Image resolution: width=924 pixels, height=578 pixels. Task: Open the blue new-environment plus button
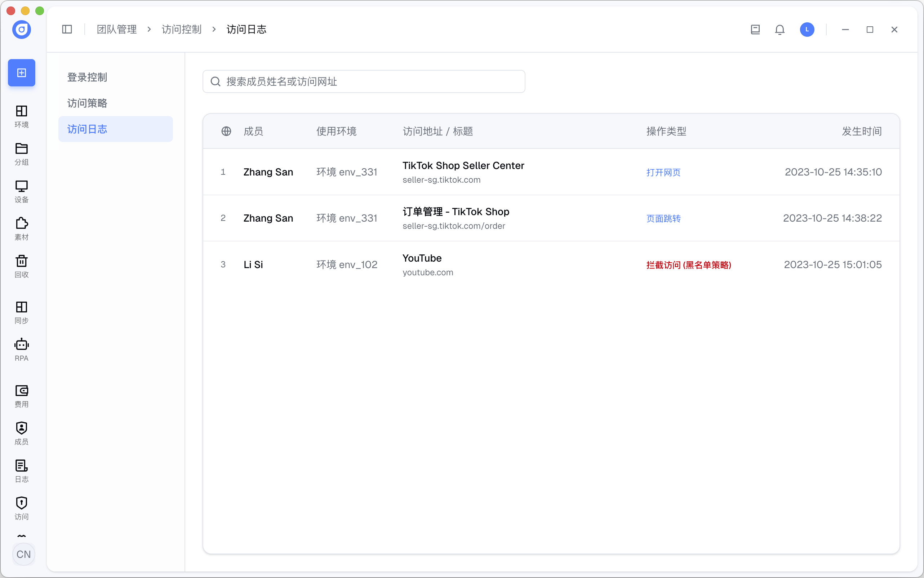click(x=21, y=73)
